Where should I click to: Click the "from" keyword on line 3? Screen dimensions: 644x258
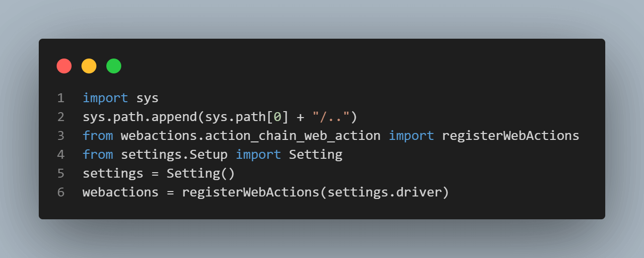point(98,136)
